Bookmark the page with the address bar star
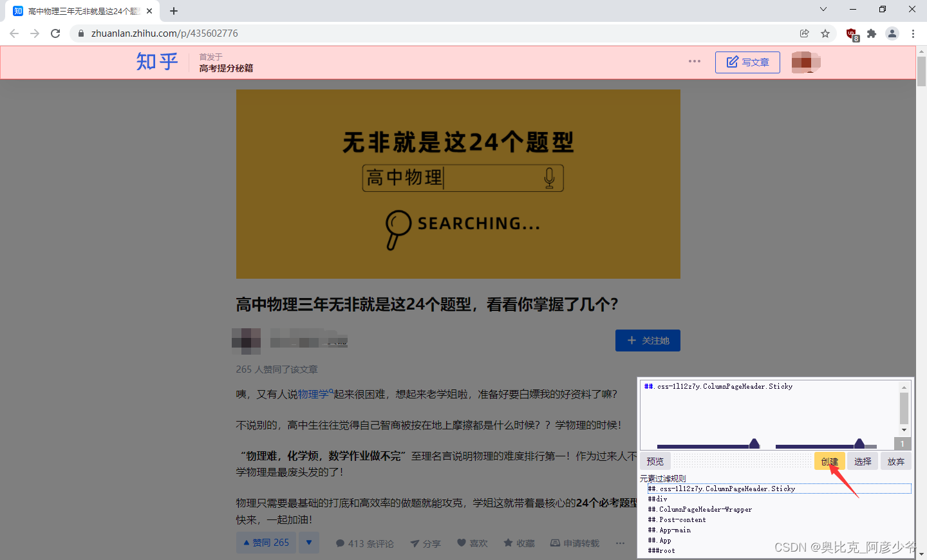The image size is (927, 560). pos(825,33)
